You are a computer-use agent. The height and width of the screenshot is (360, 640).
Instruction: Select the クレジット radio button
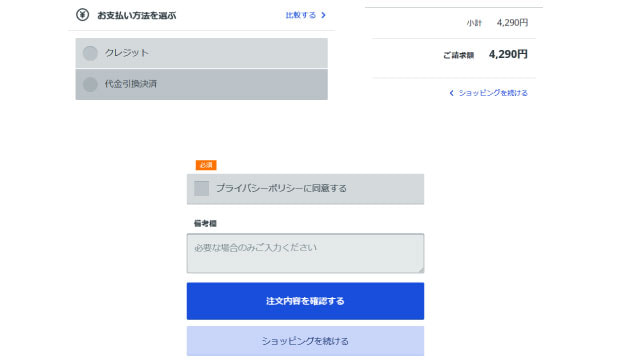click(x=90, y=53)
